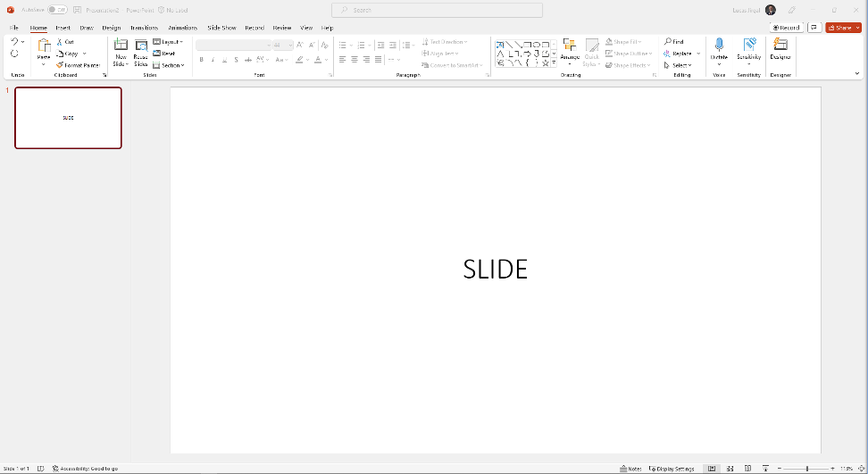Open the Insert ribbon tab
This screenshot has height=474, width=868.
pos(63,28)
